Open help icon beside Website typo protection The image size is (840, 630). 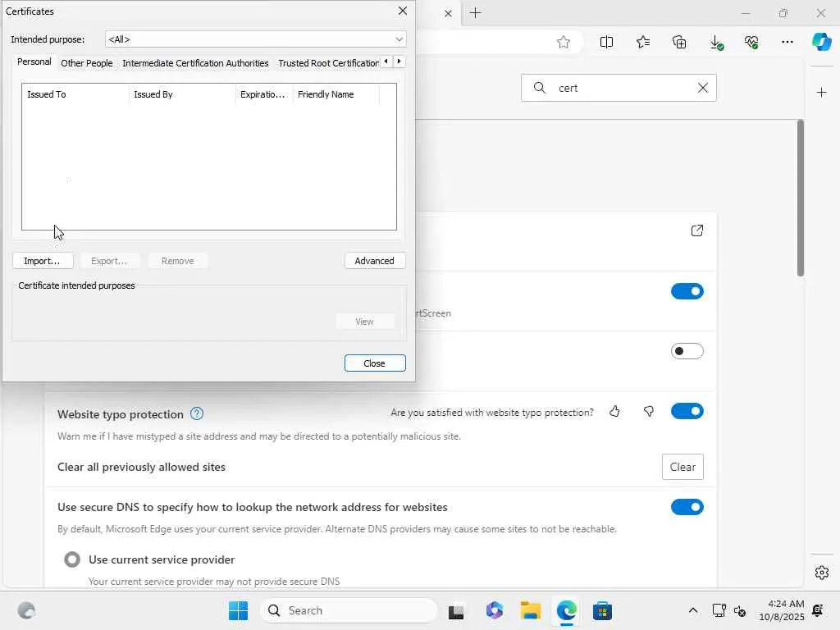(197, 413)
